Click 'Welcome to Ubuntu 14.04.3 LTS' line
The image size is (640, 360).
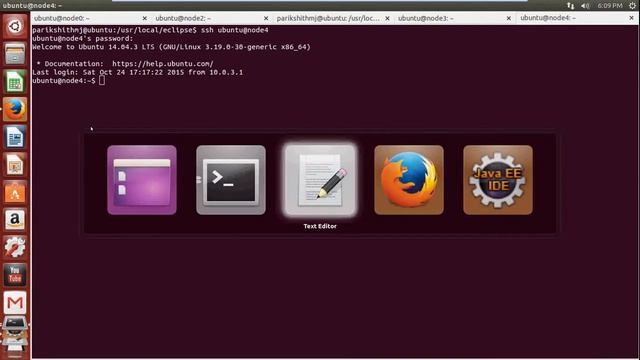coord(171,47)
